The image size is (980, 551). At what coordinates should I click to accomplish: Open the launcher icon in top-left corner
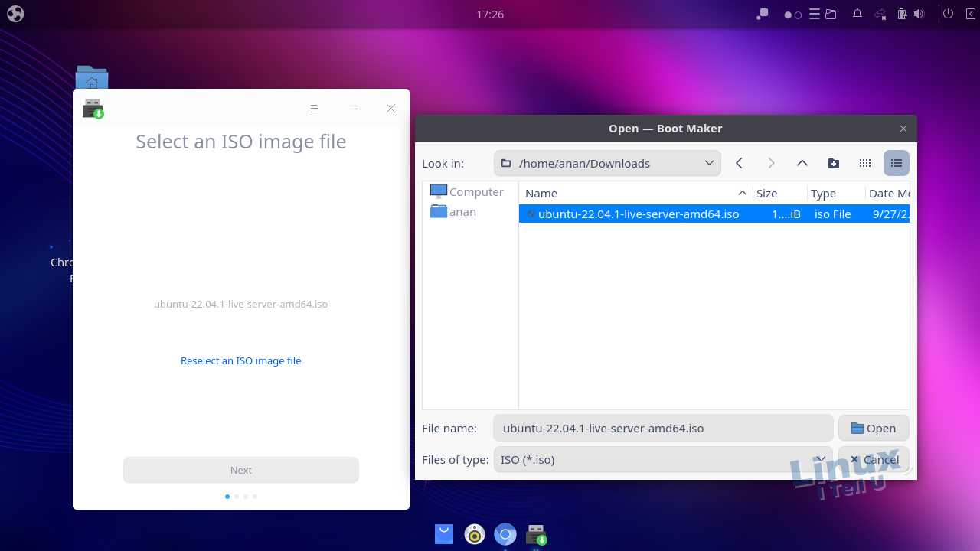click(x=15, y=14)
